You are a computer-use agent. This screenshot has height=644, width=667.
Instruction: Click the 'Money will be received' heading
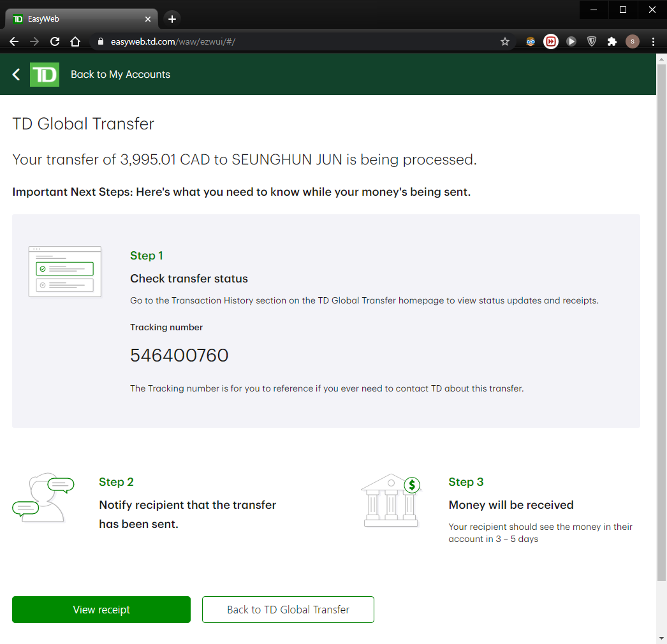coord(511,505)
